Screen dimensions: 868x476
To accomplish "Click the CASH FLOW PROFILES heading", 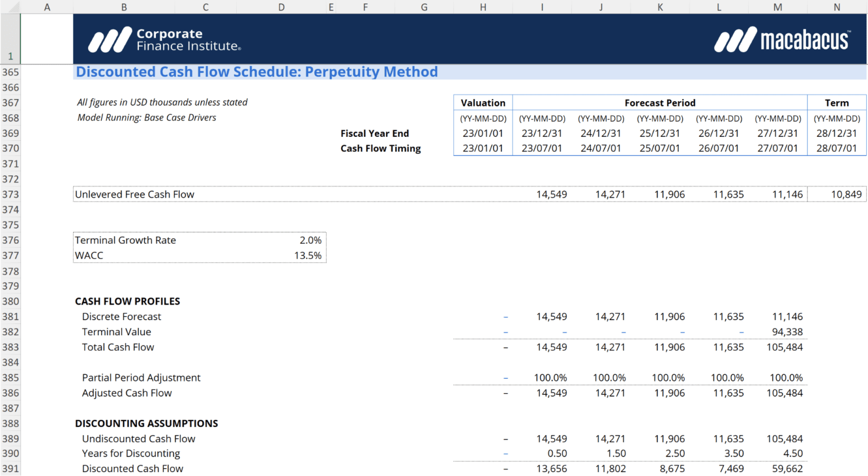I will (x=127, y=301).
